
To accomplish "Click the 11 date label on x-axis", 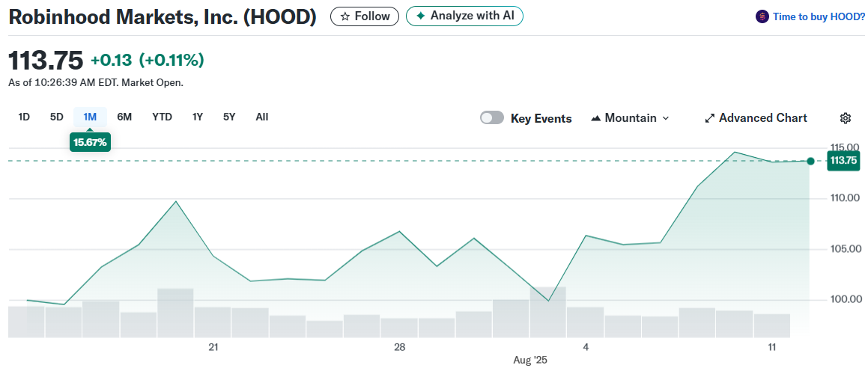I will coord(772,347).
